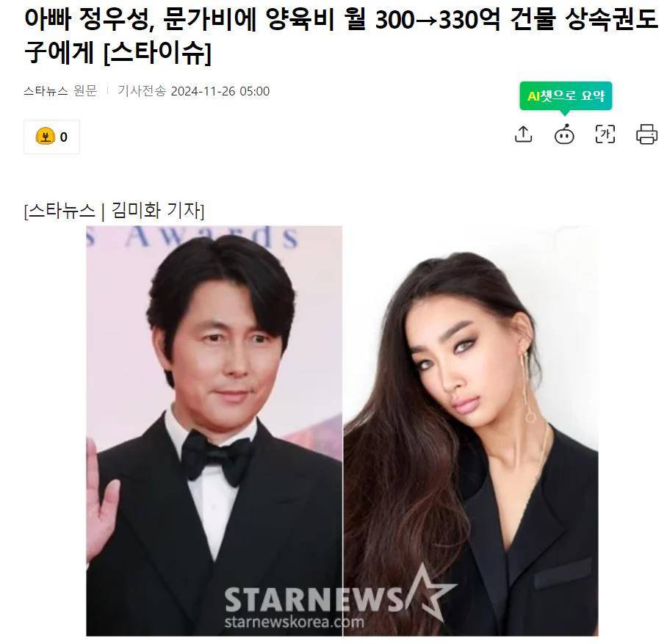Open the right photo of woman with long hair
Image resolution: width=667 pixels, height=644 pixels.
[470, 431]
